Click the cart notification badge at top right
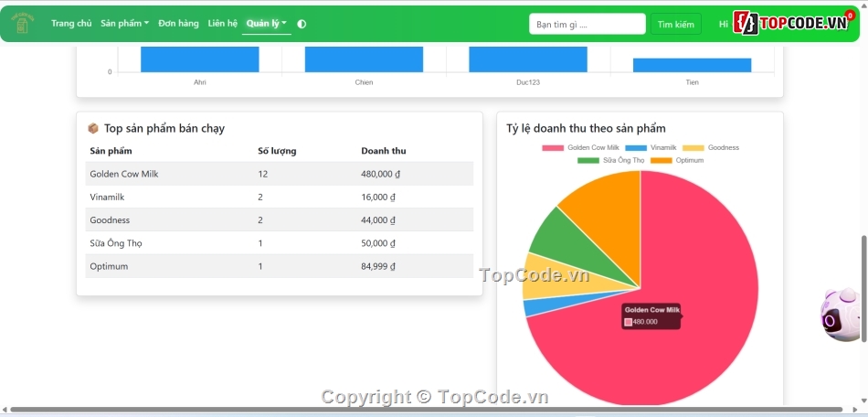 (849, 16)
